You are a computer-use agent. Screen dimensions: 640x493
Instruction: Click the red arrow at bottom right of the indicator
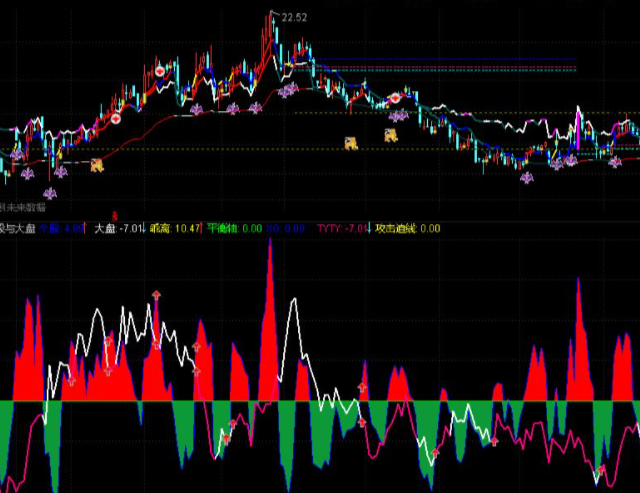tap(600, 471)
